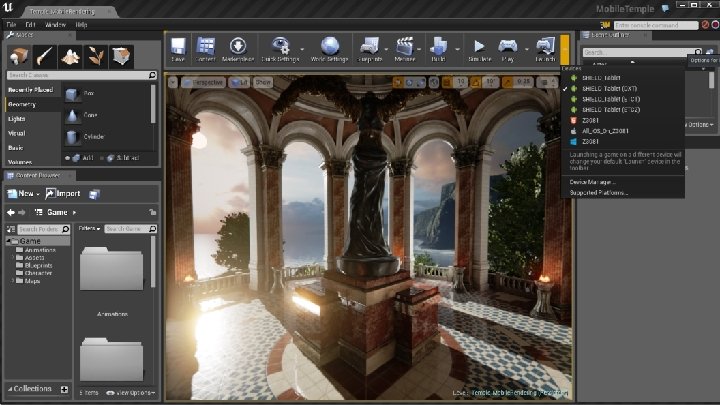Click the save all icon beside Import
Viewport: 720px width, 405px height.
[94, 194]
